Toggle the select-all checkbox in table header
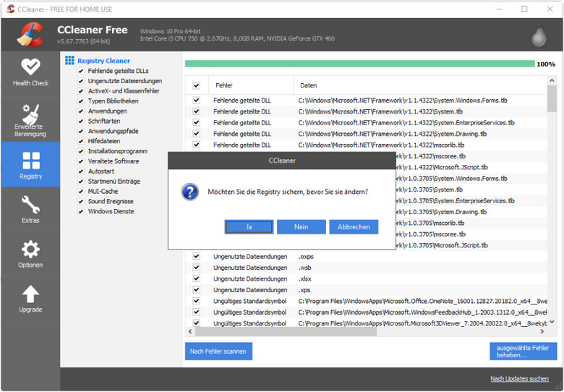Image resolution: width=564 pixels, height=392 pixels. (196, 85)
